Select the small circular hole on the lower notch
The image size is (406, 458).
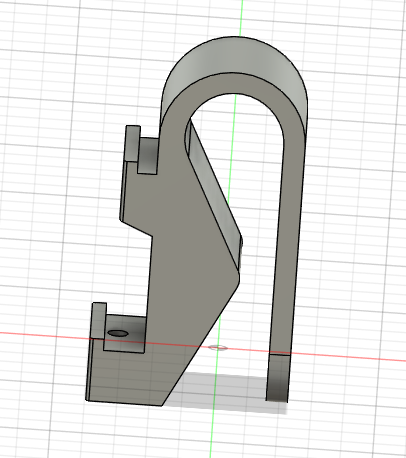tap(118, 333)
